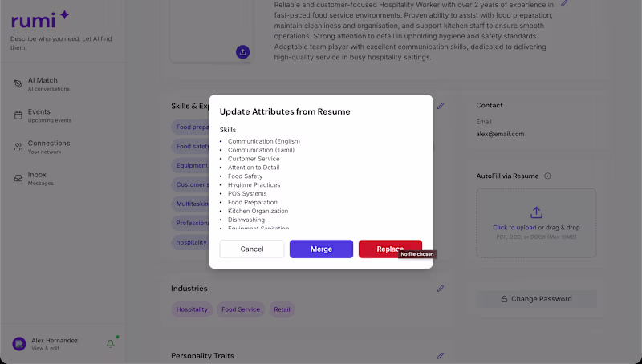
Task: Select the Food Service industry tag
Action: tap(241, 309)
